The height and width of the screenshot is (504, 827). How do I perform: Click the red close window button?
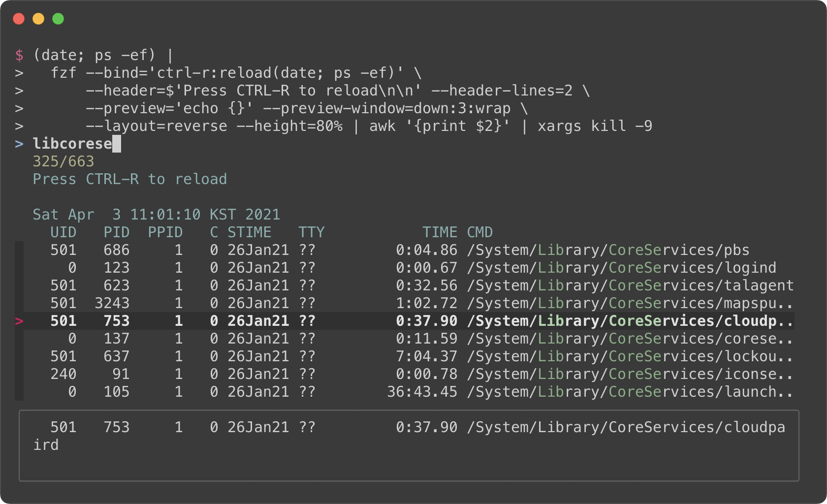click(19, 19)
